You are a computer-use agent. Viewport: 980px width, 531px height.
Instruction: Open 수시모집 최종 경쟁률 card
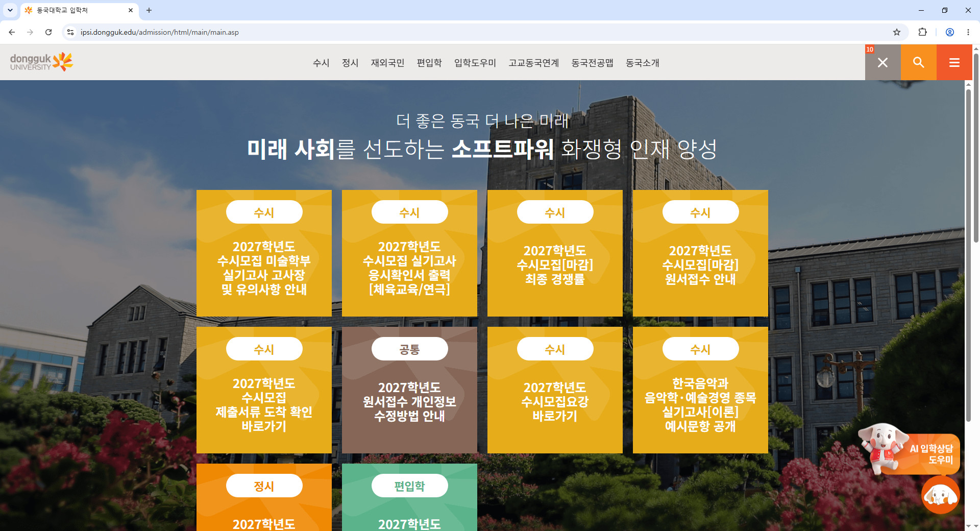click(x=555, y=253)
